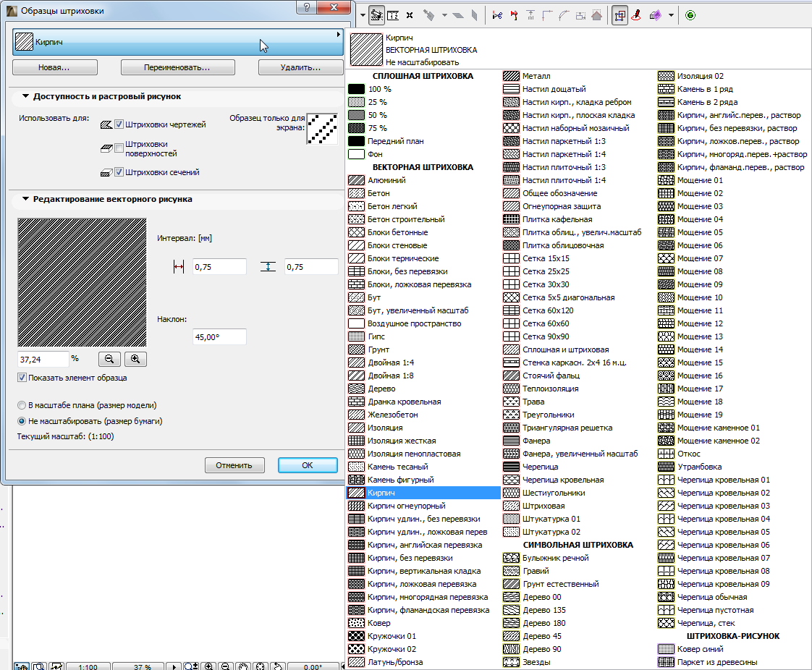Click arrow button right of 37 % zoom
This screenshot has width=812, height=670.
click(x=174, y=666)
